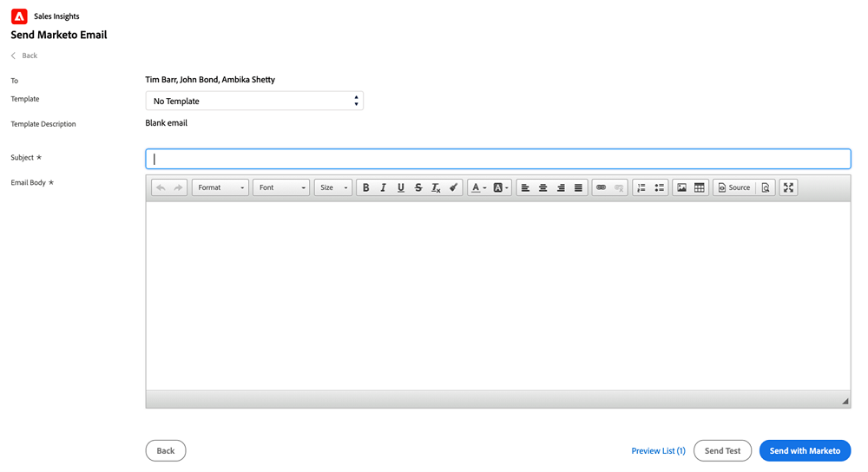Maximize the editor with fullscreen icon
This screenshot has width=868, height=472.
(788, 187)
